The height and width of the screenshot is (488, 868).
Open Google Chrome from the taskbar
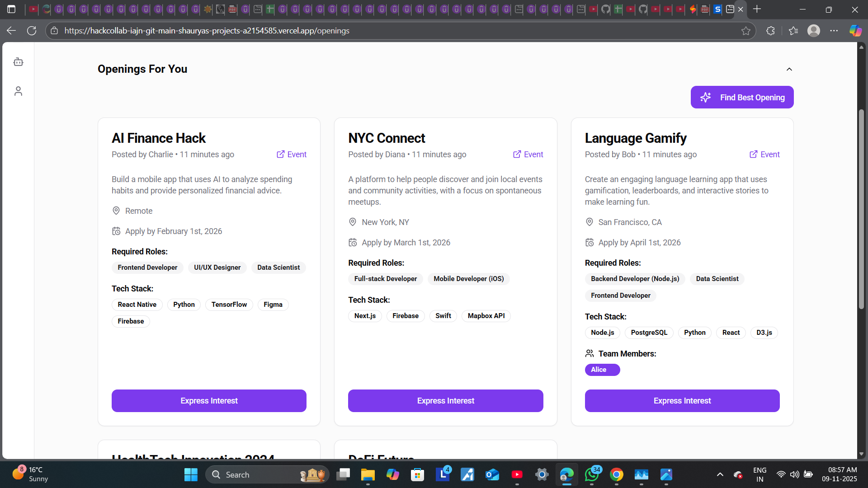pos(617,474)
